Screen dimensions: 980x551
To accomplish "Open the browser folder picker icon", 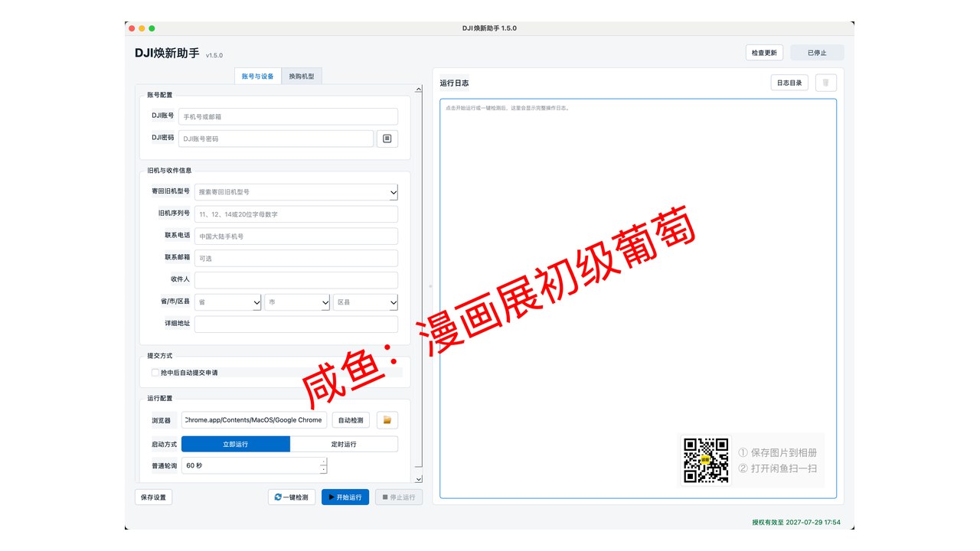I will [x=387, y=420].
